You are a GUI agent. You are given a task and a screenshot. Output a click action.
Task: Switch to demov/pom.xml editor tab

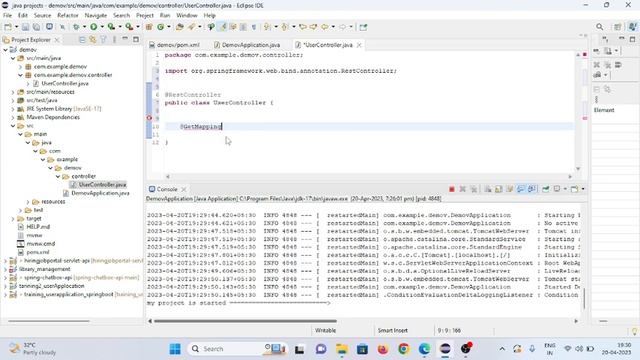click(175, 45)
